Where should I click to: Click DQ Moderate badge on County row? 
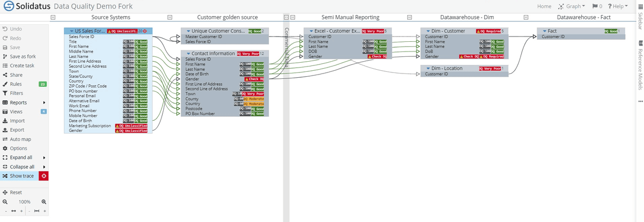click(254, 99)
